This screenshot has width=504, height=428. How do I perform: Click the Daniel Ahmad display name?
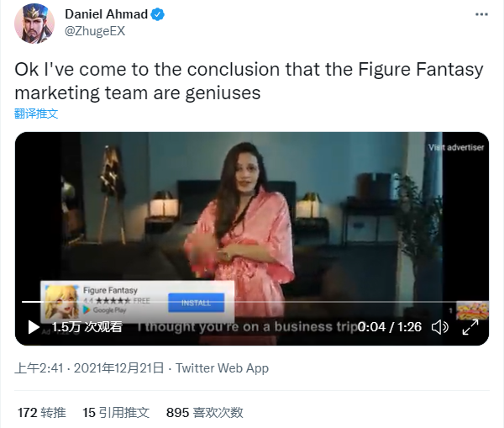(x=107, y=14)
